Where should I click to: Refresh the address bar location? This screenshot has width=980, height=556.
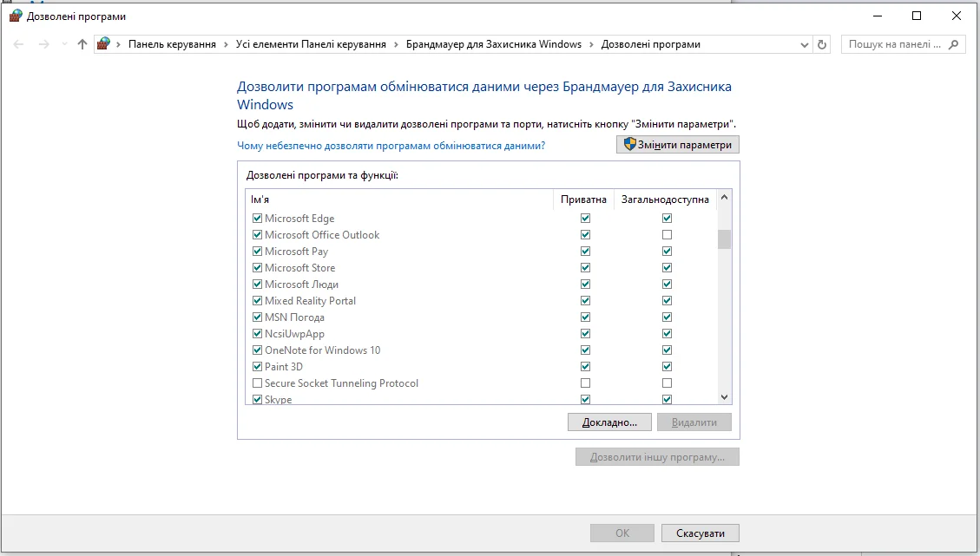coord(823,44)
